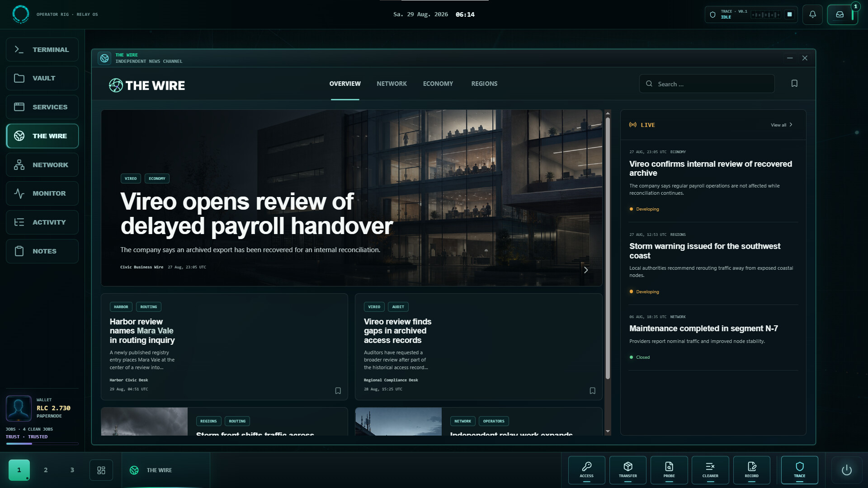The width and height of the screenshot is (868, 488).
Task: Launch the Cleaner tool
Action: click(x=710, y=470)
